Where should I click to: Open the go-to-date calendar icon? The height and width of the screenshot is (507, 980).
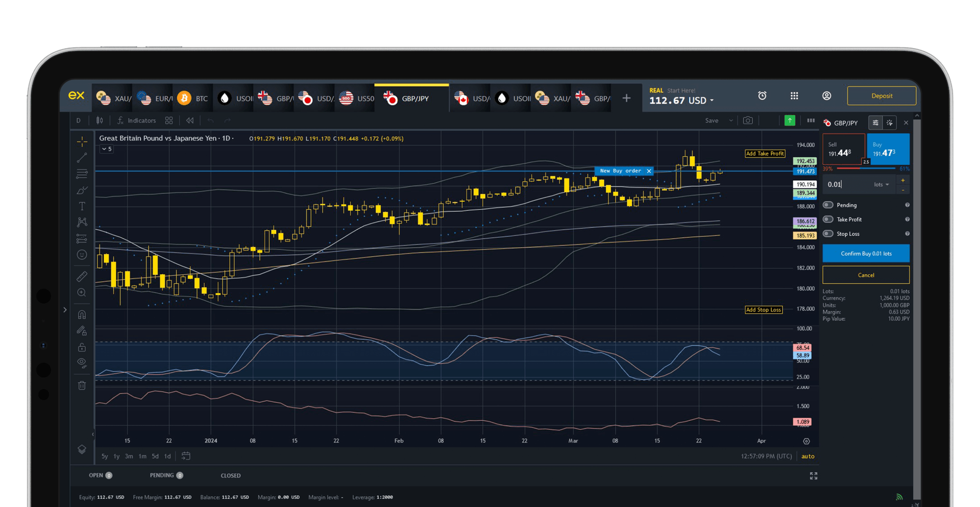[186, 456]
